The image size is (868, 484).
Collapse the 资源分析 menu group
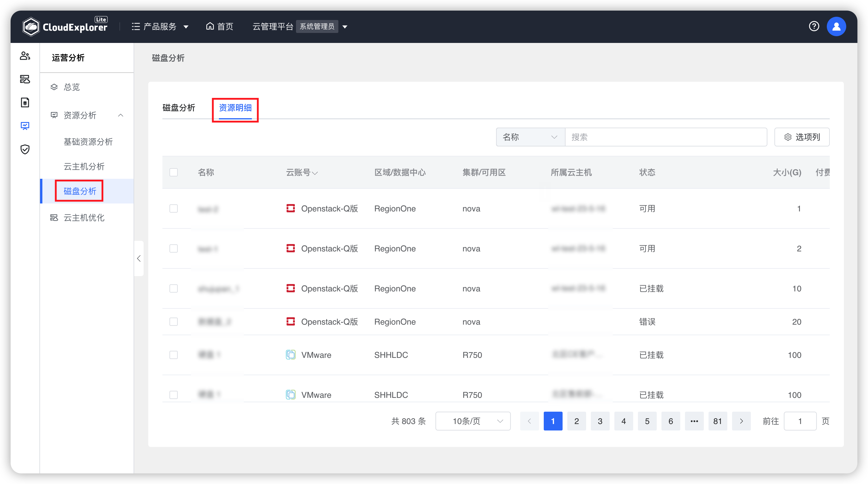[x=121, y=115]
